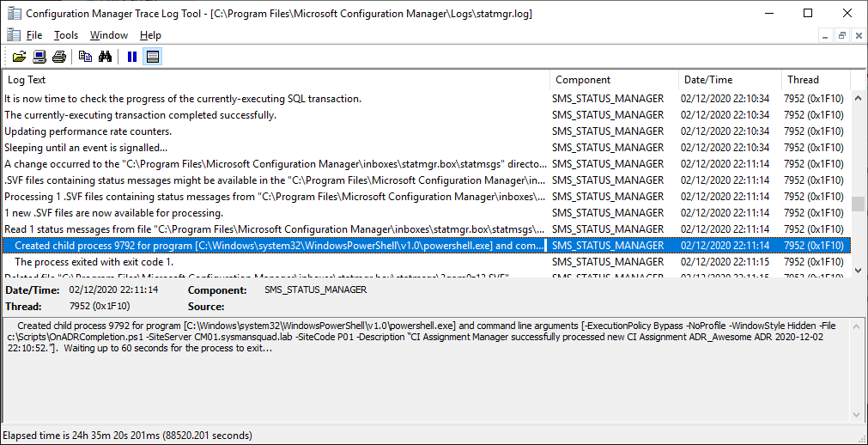
Task: Select the row "Updating performance rate counters."
Action: 426,131
